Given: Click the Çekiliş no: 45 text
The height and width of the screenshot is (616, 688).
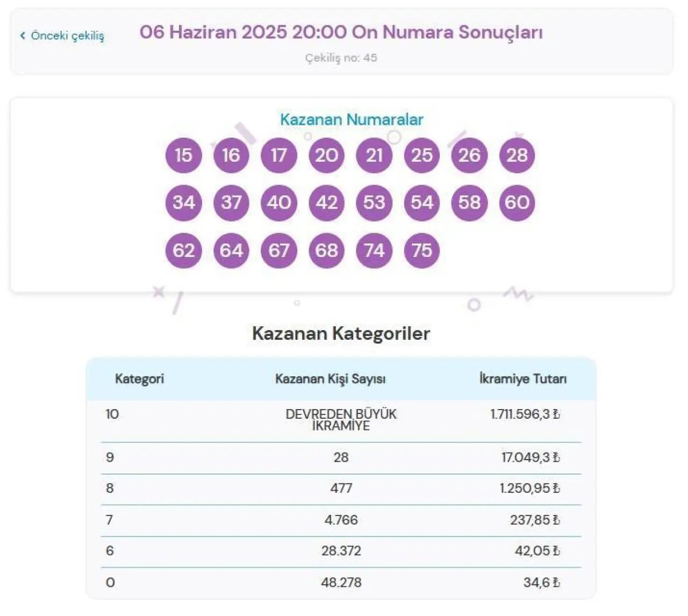Looking at the screenshot, I should coord(341,58).
